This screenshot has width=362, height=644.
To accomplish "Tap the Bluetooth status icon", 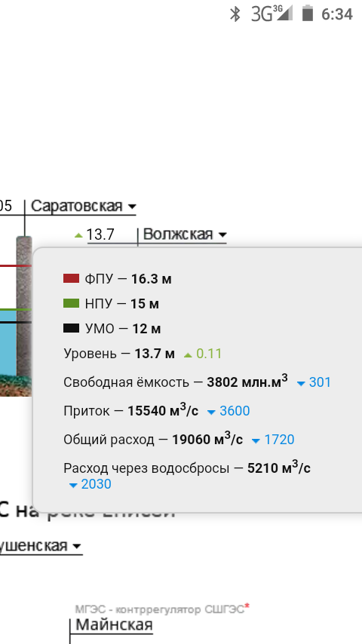I will click(x=235, y=14).
